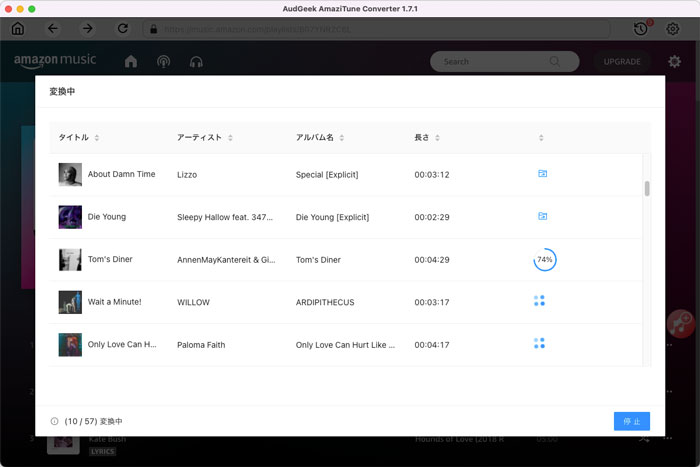The height and width of the screenshot is (467, 700).
Task: Click the Amazon Music home icon
Action: click(131, 61)
